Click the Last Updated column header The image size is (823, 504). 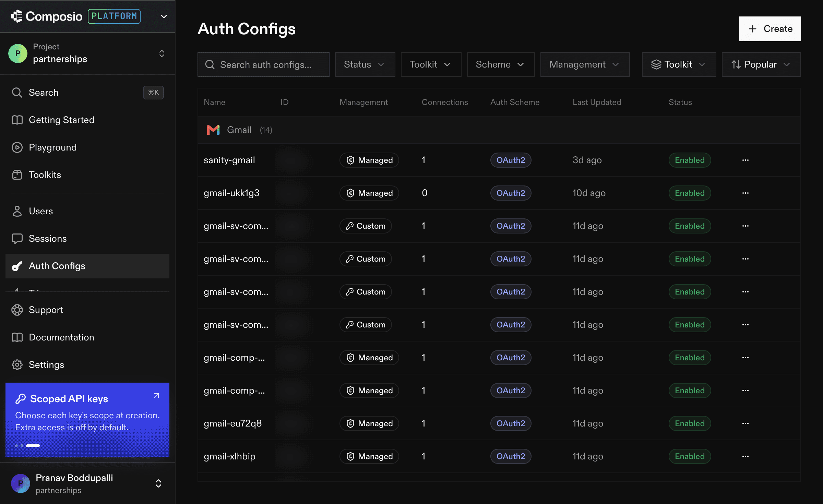coord(597,102)
